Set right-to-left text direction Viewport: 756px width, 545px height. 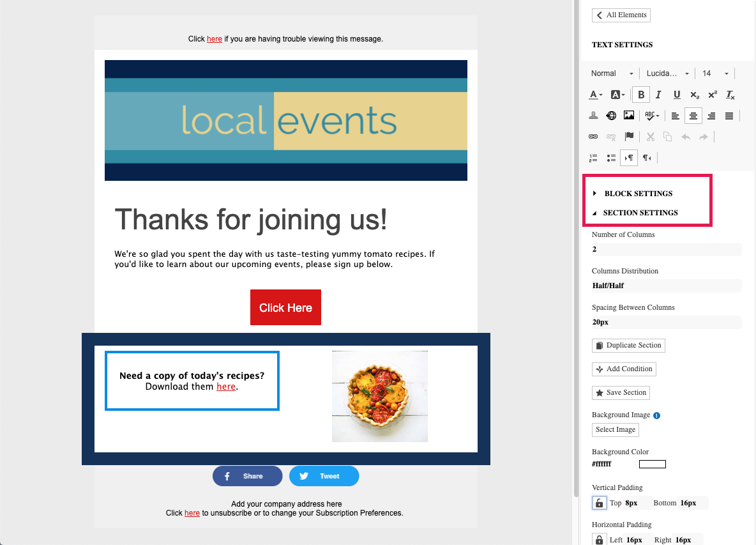[x=647, y=158]
